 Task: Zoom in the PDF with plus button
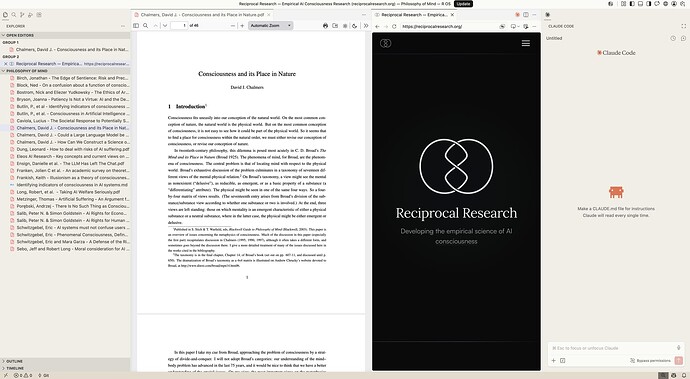(242, 26)
